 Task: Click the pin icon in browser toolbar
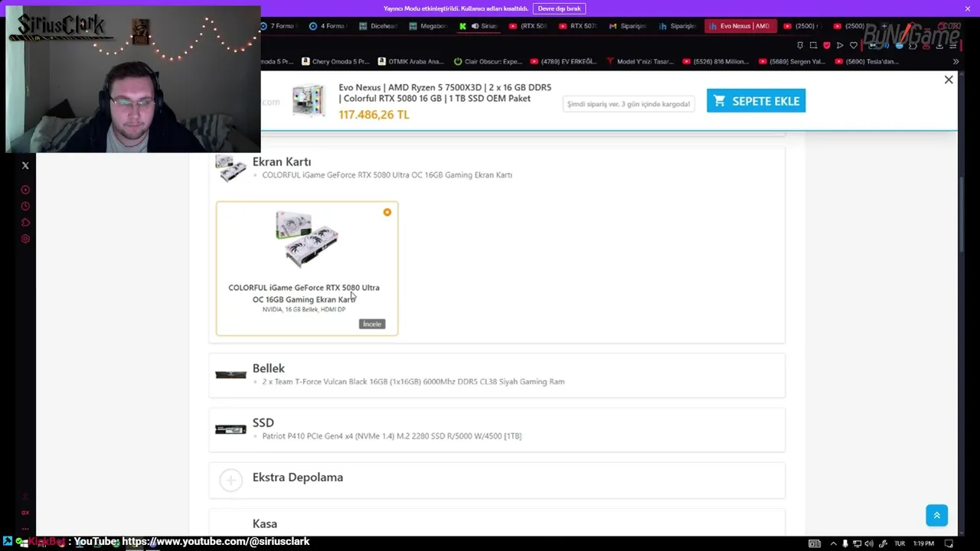pyautogui.click(x=800, y=45)
